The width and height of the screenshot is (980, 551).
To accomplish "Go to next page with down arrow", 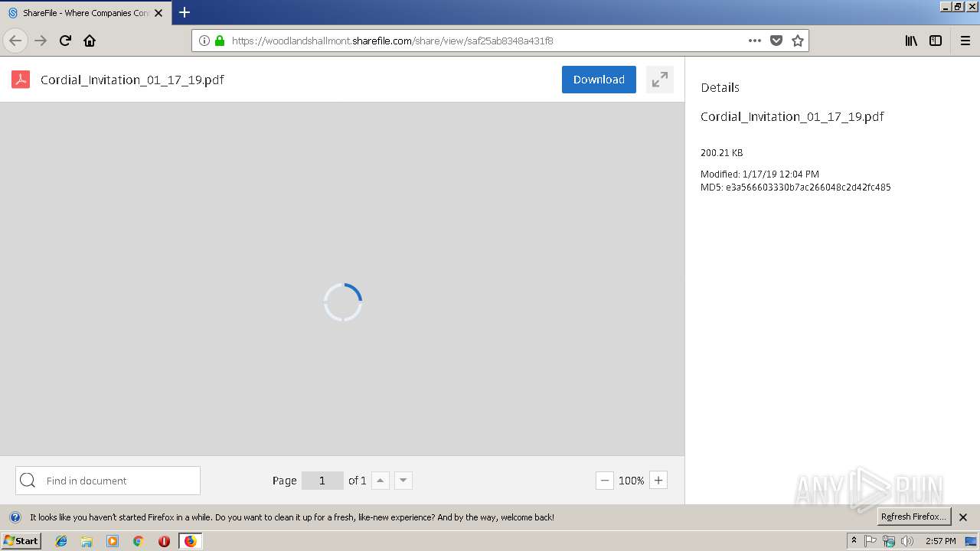I will click(x=403, y=481).
